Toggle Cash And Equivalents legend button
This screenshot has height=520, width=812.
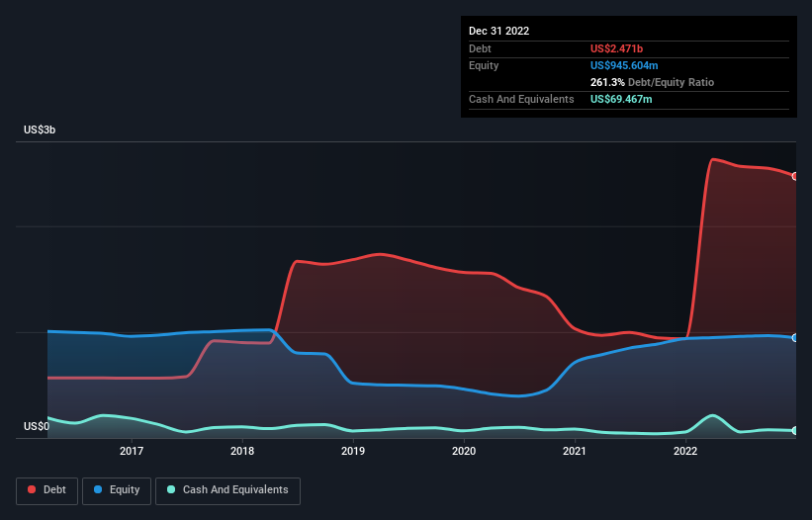click(227, 490)
